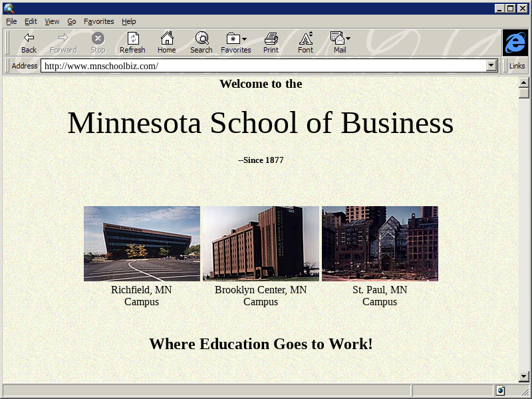Click the Internet Explorer logo icon
The height and width of the screenshot is (399, 532).
(515, 43)
